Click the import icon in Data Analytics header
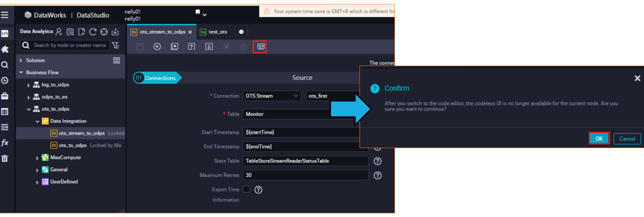Viewport: 644px width, 217px height. [x=115, y=32]
